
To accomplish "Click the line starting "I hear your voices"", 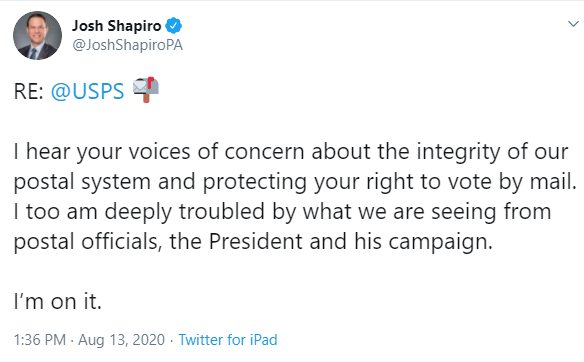I will (x=291, y=152).
